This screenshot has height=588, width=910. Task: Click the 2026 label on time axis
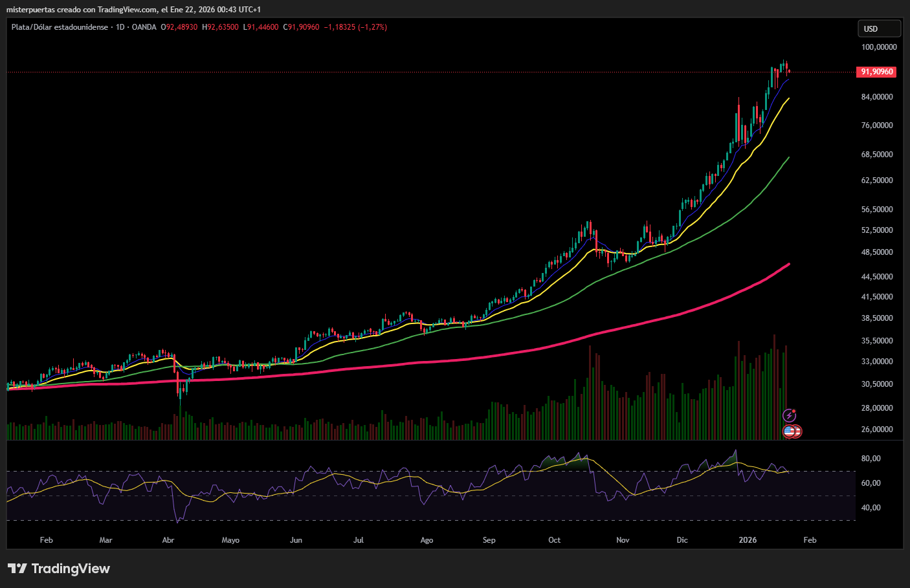(x=748, y=540)
